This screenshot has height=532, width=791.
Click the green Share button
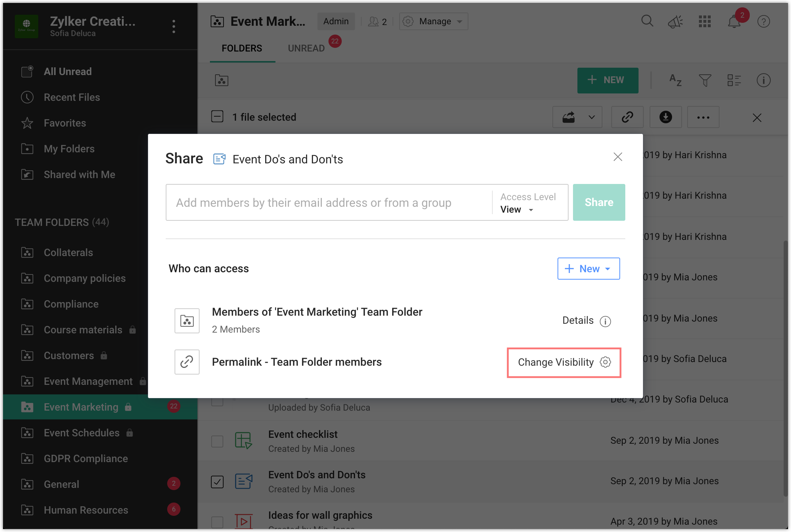[599, 202]
